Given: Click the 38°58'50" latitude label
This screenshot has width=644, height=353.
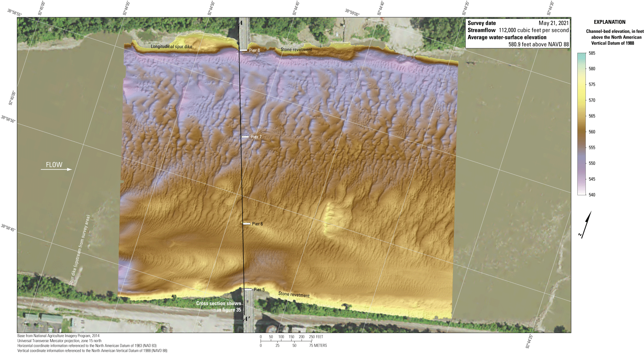Looking at the screenshot, I should tap(8, 119).
